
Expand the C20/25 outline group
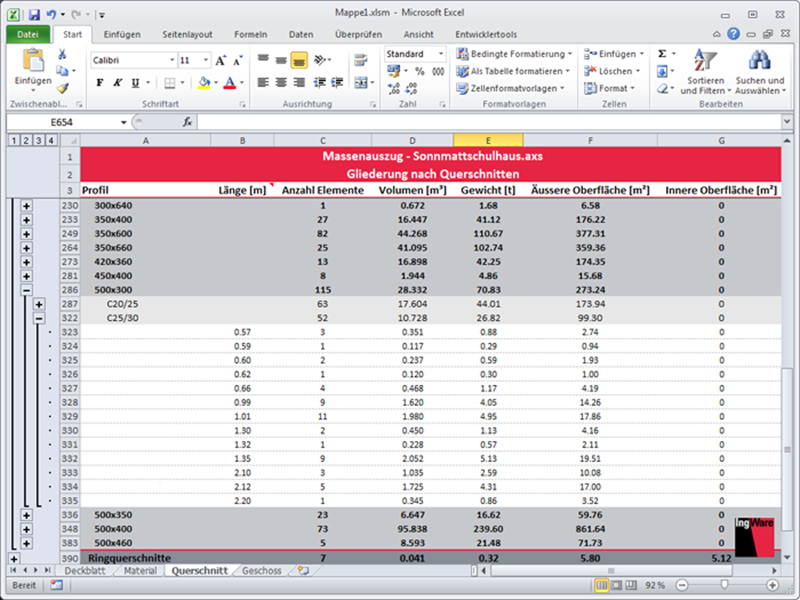(x=39, y=303)
